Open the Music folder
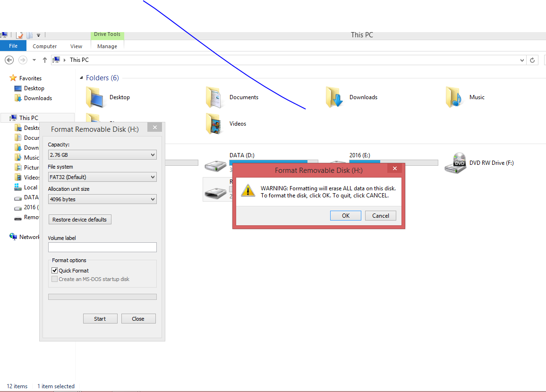This screenshot has height=392, width=546. coord(477,97)
